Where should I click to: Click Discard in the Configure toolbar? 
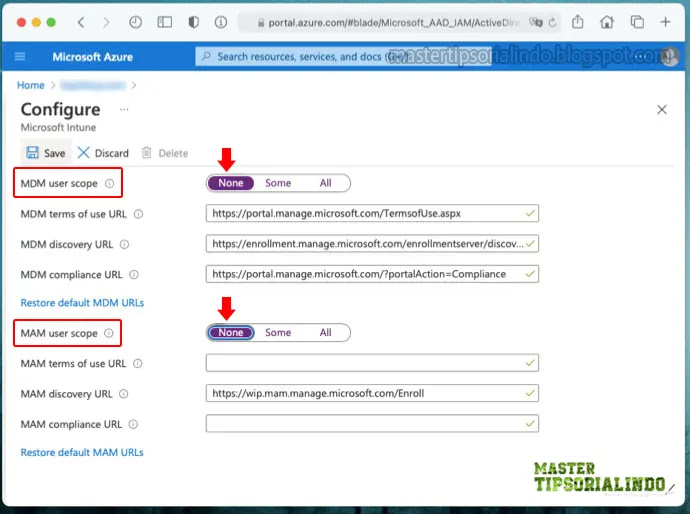[103, 153]
